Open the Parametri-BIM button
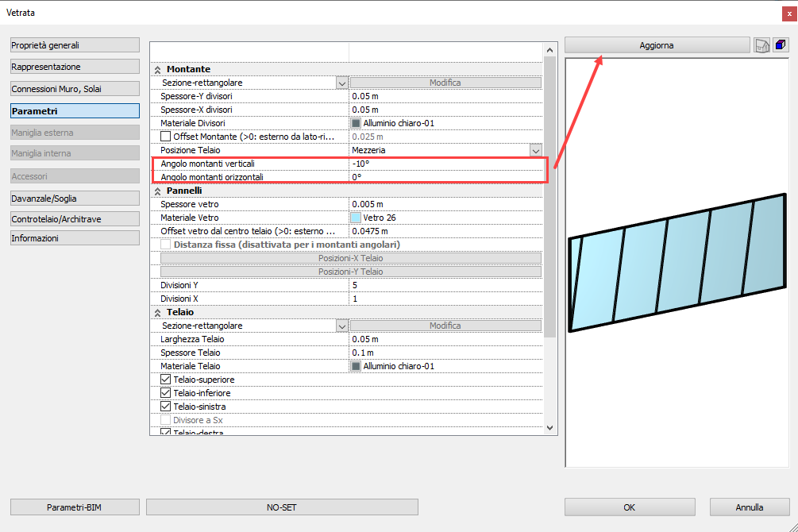Screen dimensions: 798x532 click(x=75, y=507)
